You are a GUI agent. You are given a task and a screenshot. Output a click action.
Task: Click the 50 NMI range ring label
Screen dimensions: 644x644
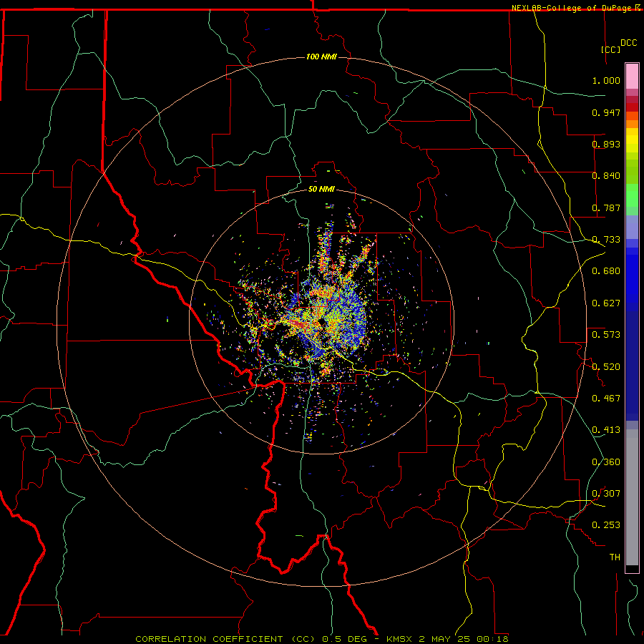point(321,190)
